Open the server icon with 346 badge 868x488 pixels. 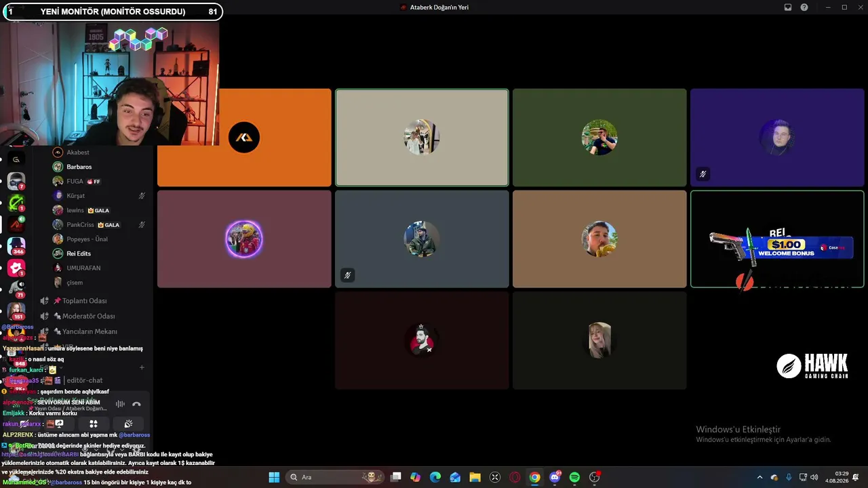tap(16, 246)
